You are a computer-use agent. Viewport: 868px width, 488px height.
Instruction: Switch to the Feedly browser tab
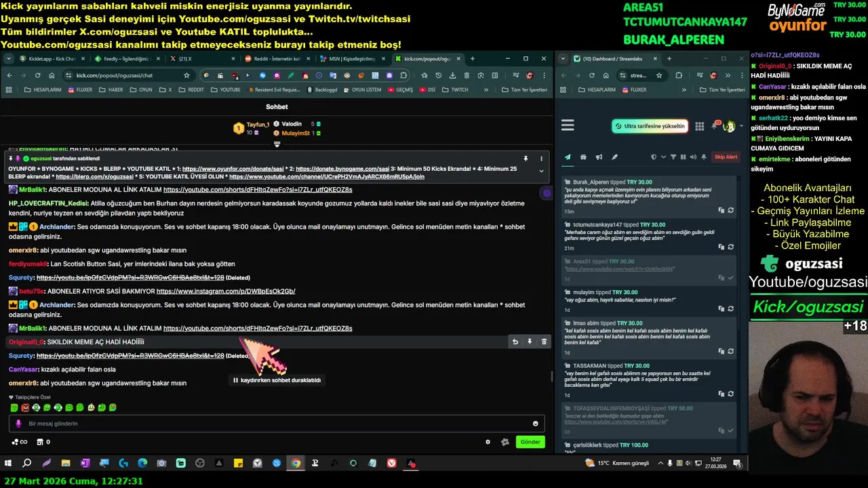[125, 59]
